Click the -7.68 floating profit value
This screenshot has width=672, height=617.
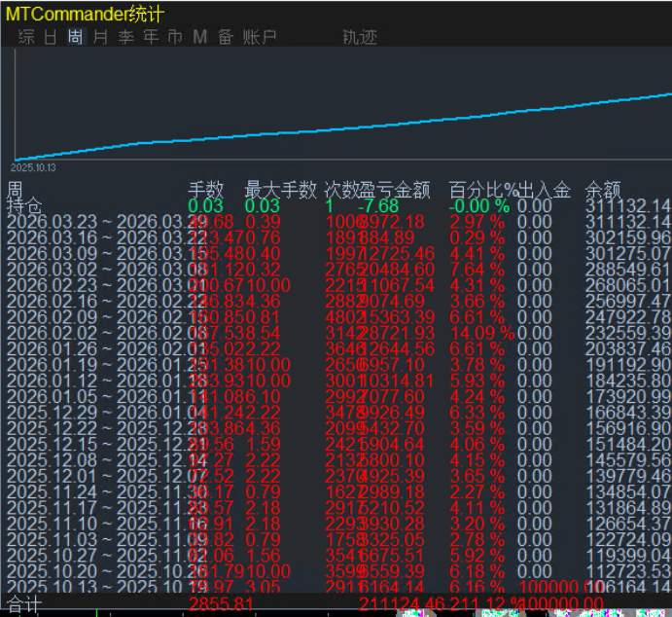(x=378, y=206)
